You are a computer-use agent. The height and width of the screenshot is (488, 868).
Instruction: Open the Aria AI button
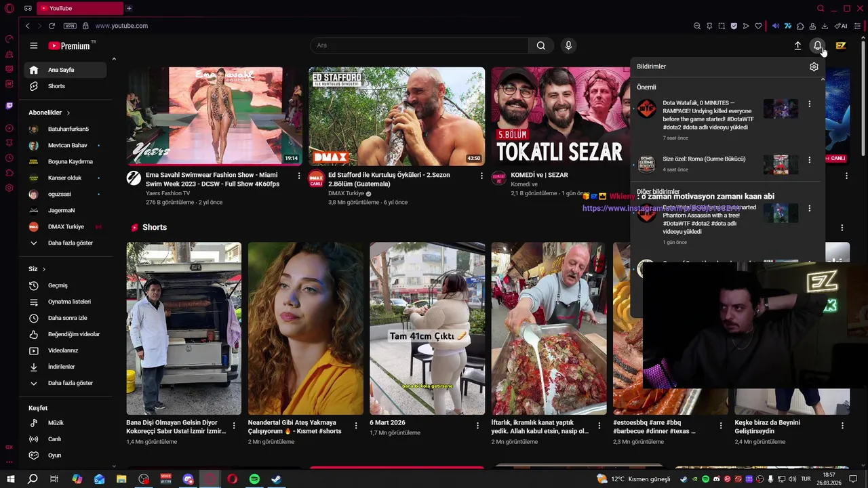(x=841, y=26)
